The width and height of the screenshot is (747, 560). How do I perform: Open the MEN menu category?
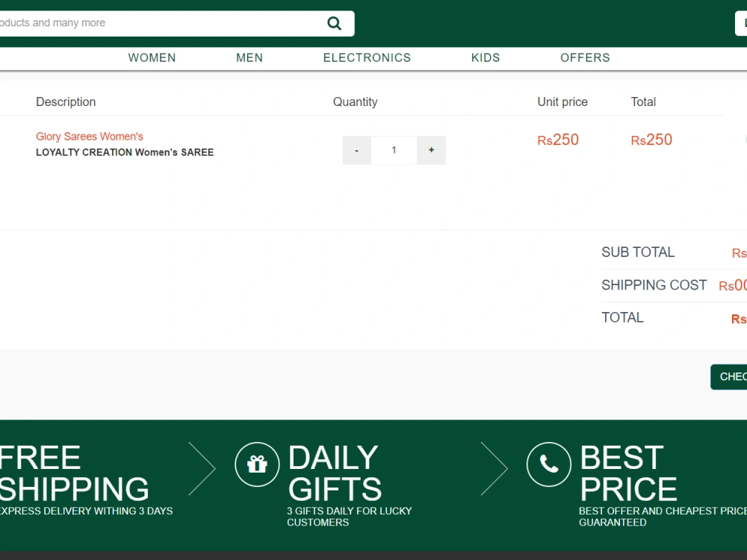pyautogui.click(x=249, y=57)
